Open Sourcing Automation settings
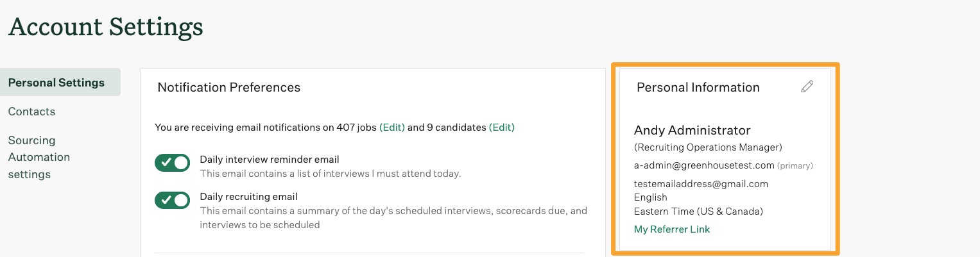The image size is (980, 257). 39,157
